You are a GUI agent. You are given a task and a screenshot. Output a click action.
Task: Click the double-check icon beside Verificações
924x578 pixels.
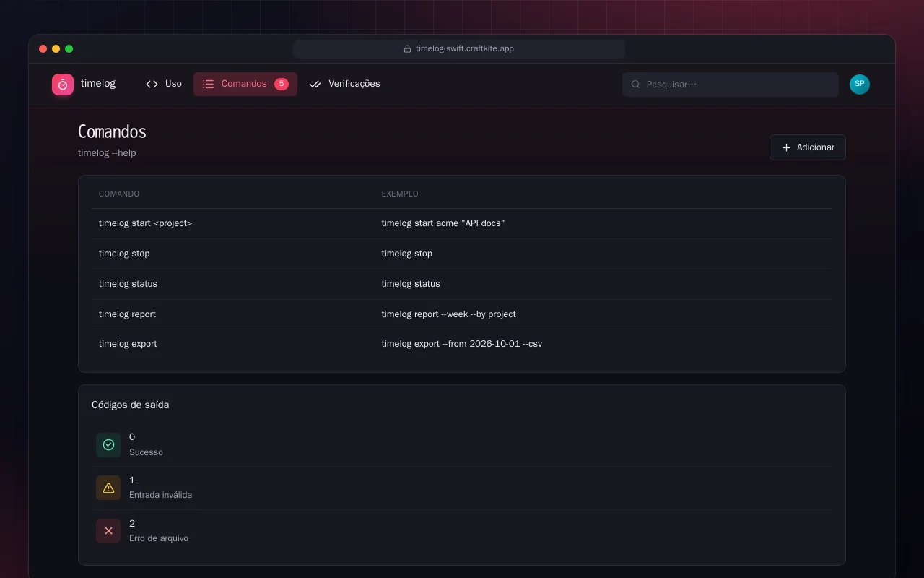(315, 84)
